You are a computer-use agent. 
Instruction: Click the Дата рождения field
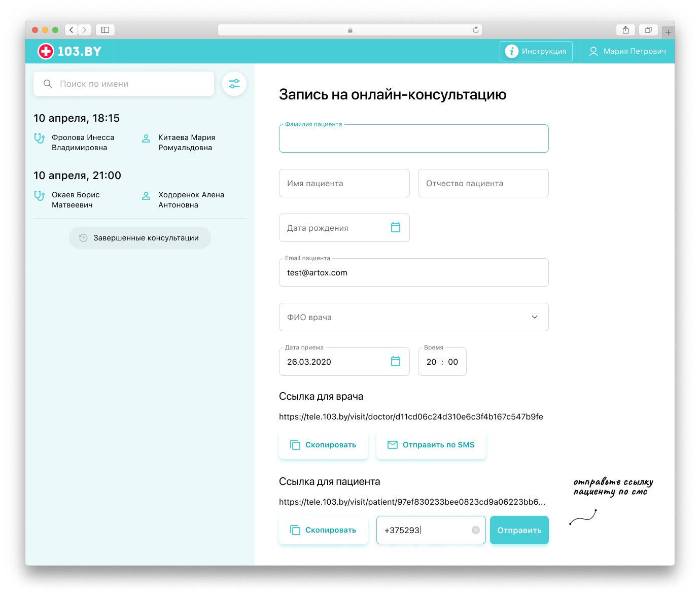point(344,228)
